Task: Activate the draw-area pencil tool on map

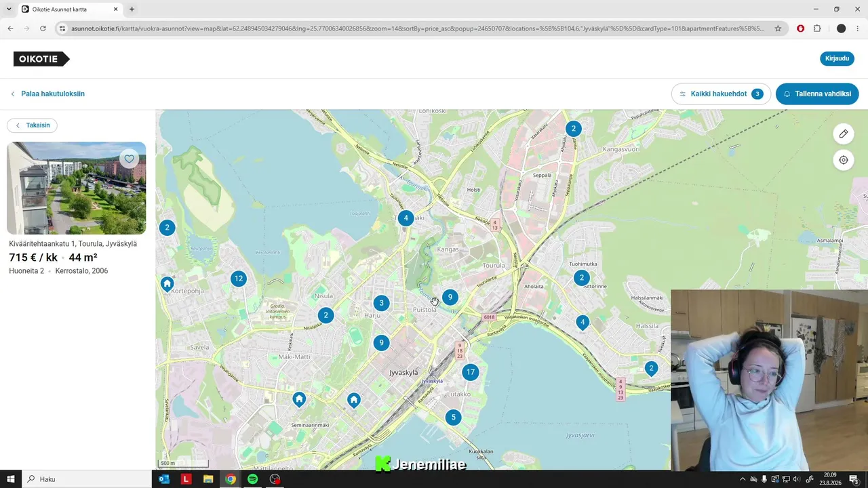Action: [x=844, y=134]
